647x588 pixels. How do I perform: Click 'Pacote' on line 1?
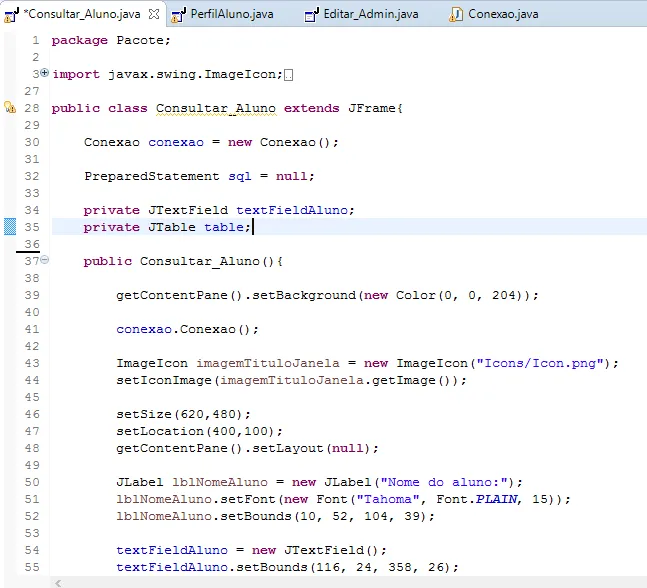click(x=140, y=40)
